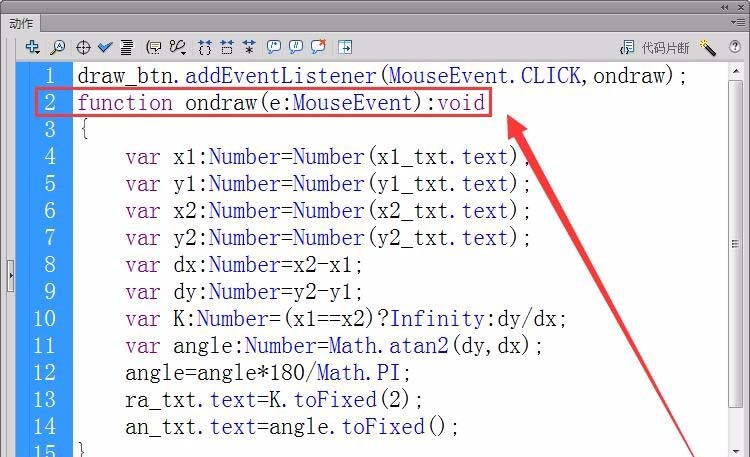The height and width of the screenshot is (457, 750).
Task: Click 'atan2' on line 11
Action: point(419,346)
